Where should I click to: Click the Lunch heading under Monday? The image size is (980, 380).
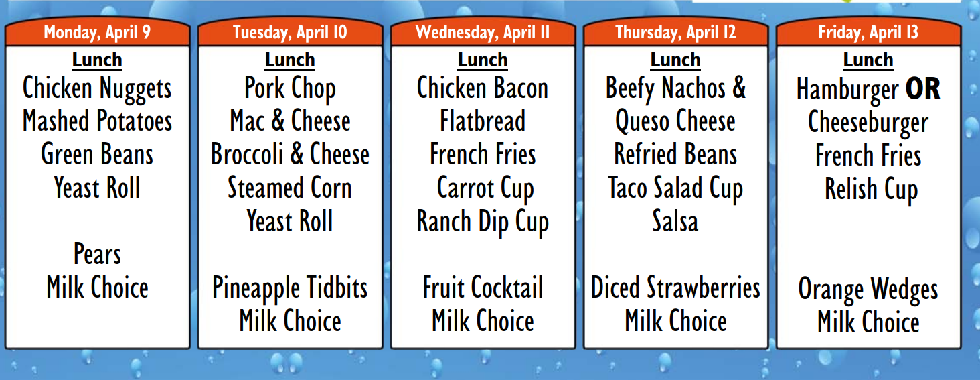(97, 60)
